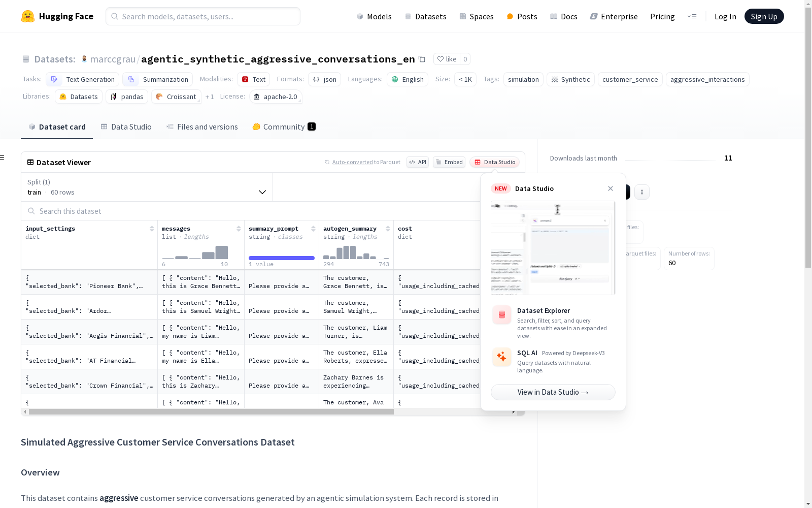The width and height of the screenshot is (812, 508).
Task: Expand the train split dropdown
Action: pyautogui.click(x=147, y=187)
